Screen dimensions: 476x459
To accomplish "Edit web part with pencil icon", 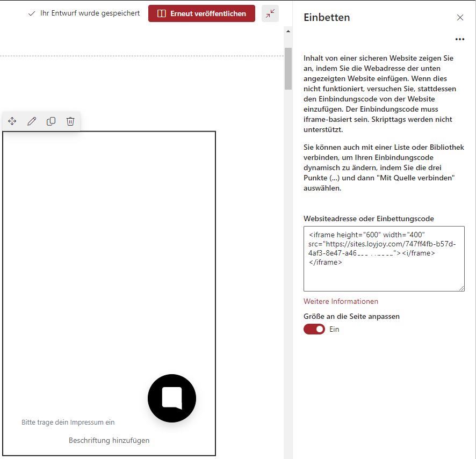I will pyautogui.click(x=32, y=121).
